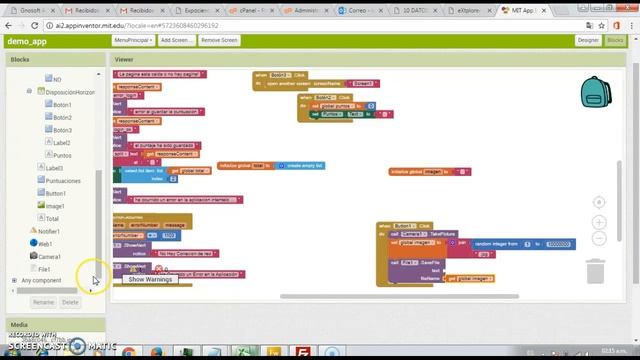
Task: Select the Image1 component icon
Action: 41,205
